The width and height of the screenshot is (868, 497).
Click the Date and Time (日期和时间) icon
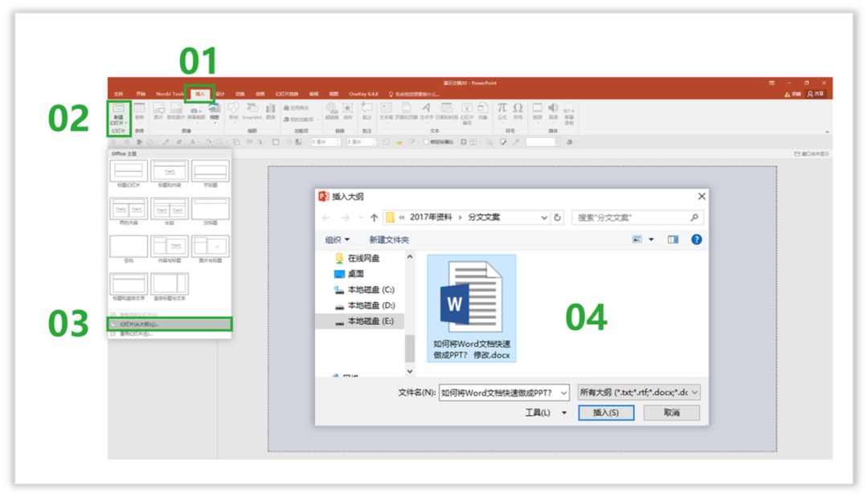tap(447, 111)
